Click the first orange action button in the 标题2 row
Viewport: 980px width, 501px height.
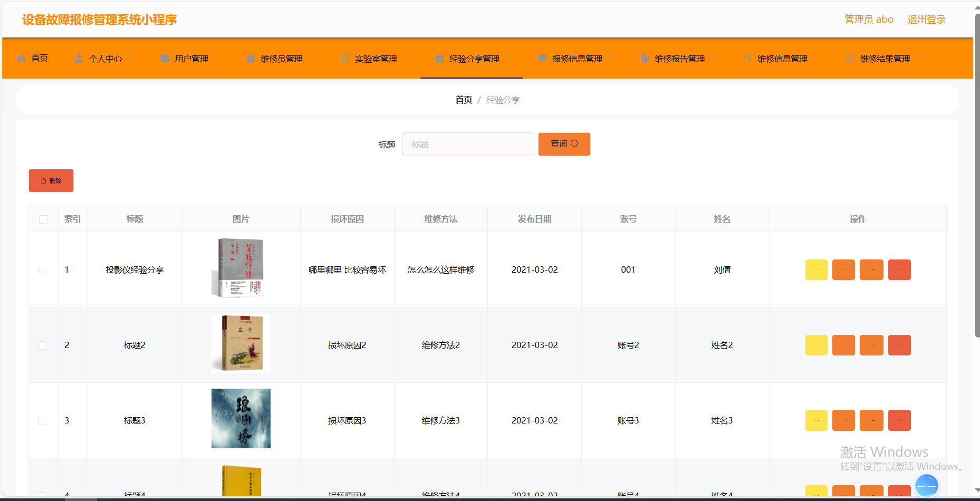(844, 345)
